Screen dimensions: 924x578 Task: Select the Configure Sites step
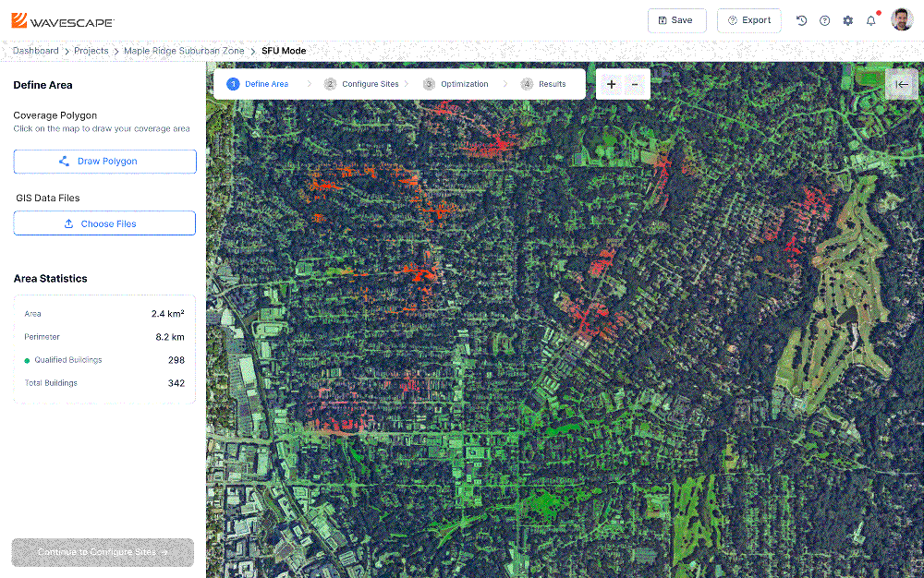coord(361,84)
